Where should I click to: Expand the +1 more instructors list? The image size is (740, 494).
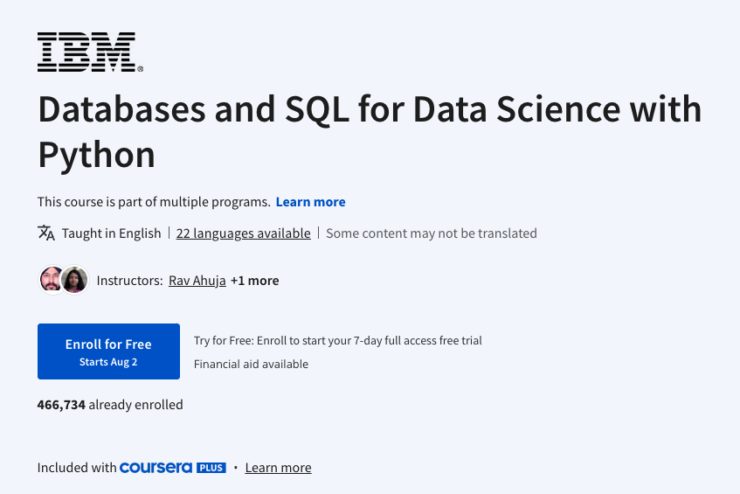(255, 281)
